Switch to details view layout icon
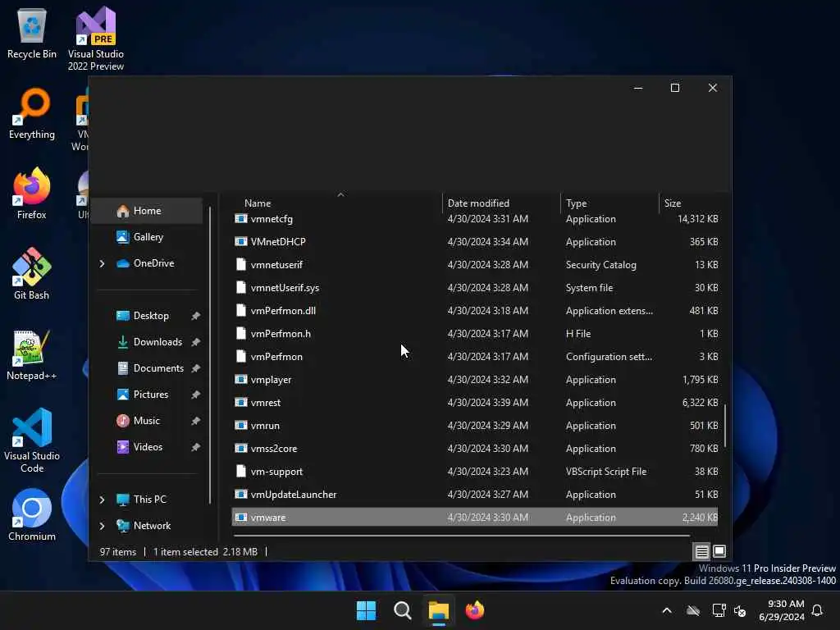 pos(701,551)
